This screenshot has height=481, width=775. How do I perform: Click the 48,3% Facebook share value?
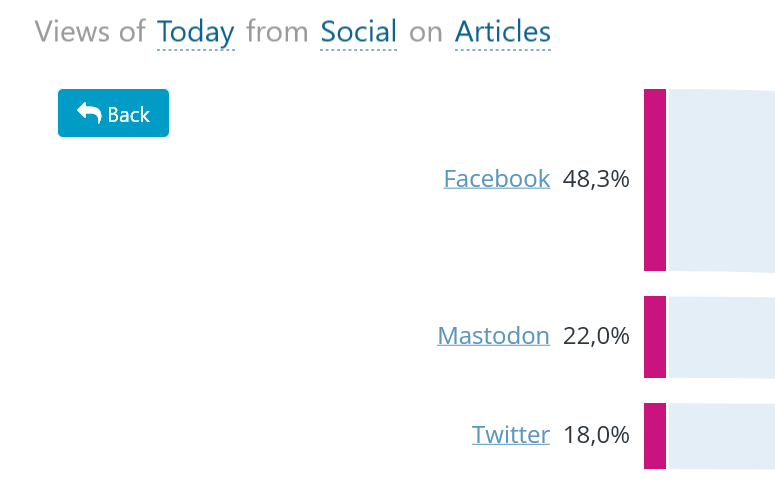click(596, 179)
